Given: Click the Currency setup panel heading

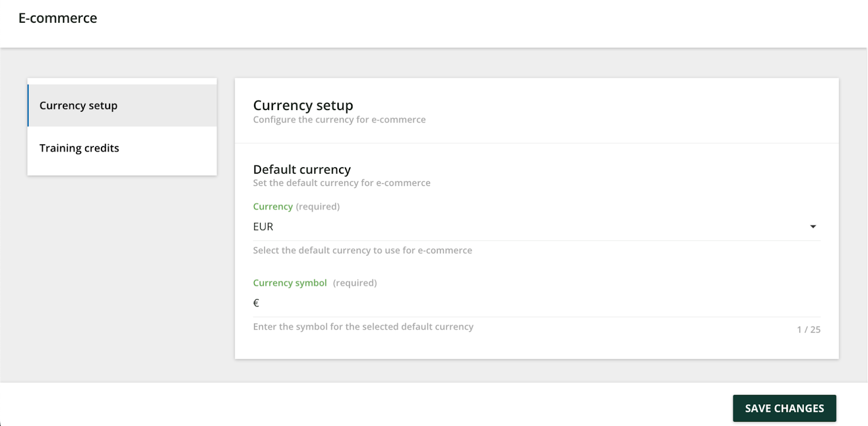Looking at the screenshot, I should click(303, 105).
